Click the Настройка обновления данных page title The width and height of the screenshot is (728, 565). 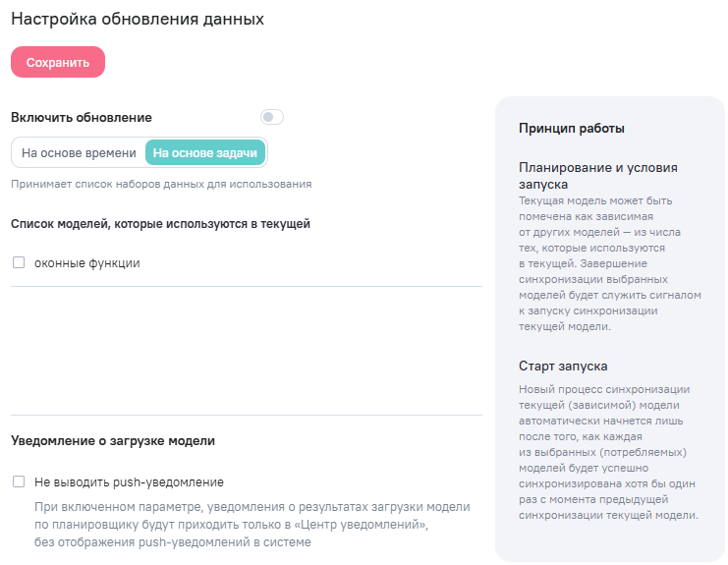click(x=138, y=19)
